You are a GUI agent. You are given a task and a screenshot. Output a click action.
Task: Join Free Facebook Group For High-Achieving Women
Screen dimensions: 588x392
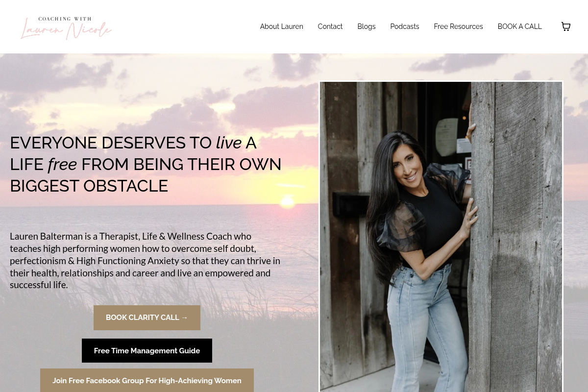pos(147,380)
